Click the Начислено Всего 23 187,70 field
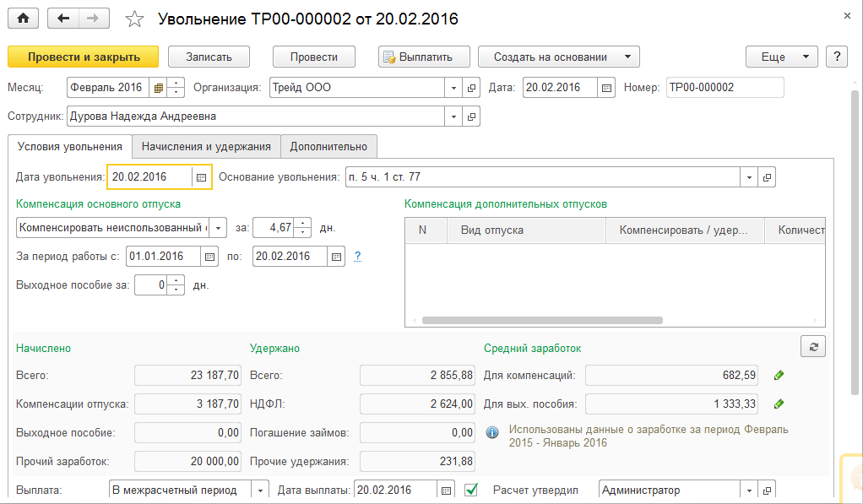 tap(187, 375)
